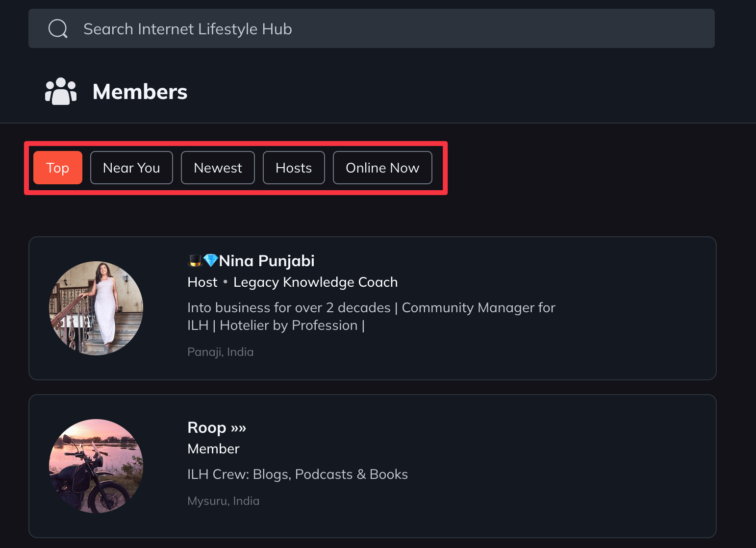This screenshot has width=756, height=548.
Task: Click the Panaji, India location text
Action: [220, 351]
